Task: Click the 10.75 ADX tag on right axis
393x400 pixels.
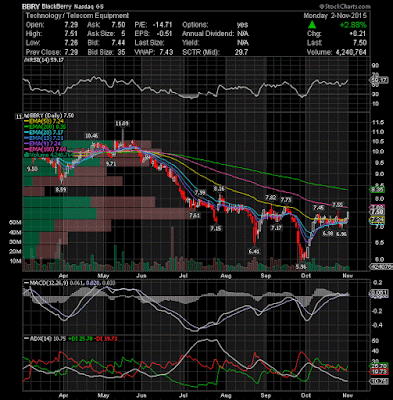Action: click(x=379, y=381)
